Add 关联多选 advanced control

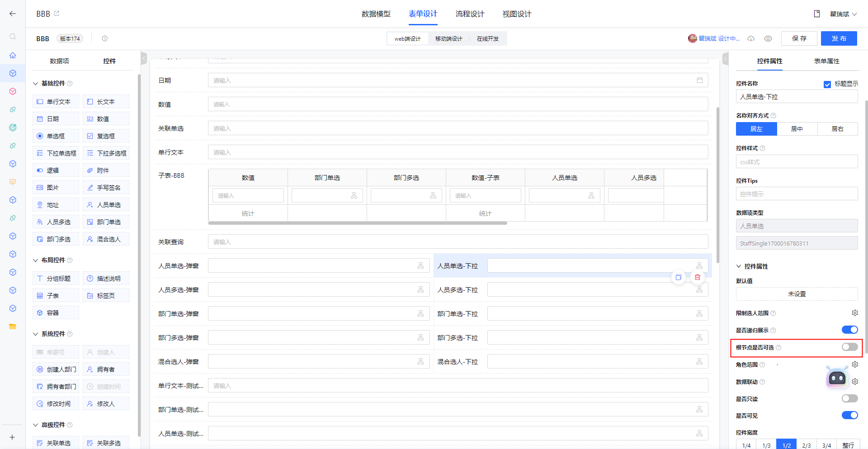tap(106, 443)
